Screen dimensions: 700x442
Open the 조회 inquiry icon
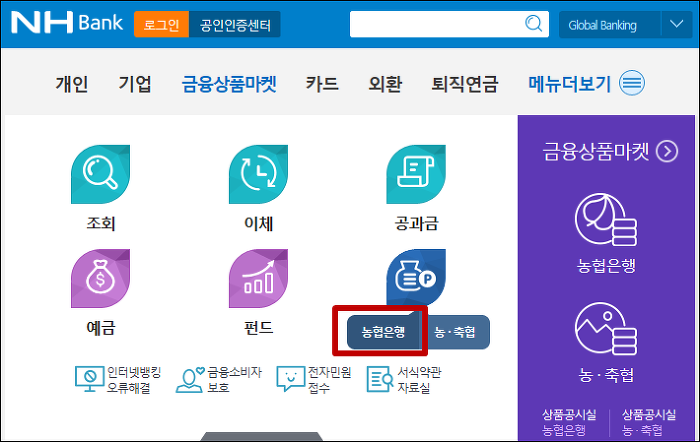point(100,174)
